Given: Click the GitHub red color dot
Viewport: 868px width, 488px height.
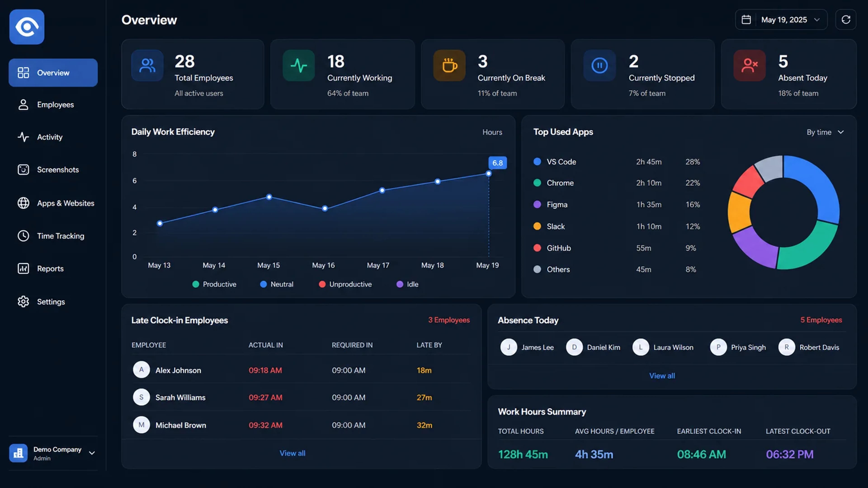Looking at the screenshot, I should point(538,248).
